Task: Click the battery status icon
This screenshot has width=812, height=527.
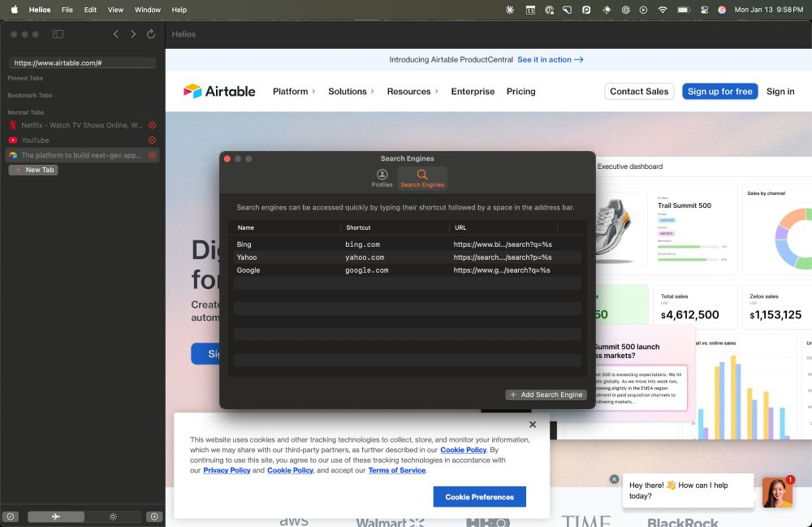Action: click(x=684, y=9)
